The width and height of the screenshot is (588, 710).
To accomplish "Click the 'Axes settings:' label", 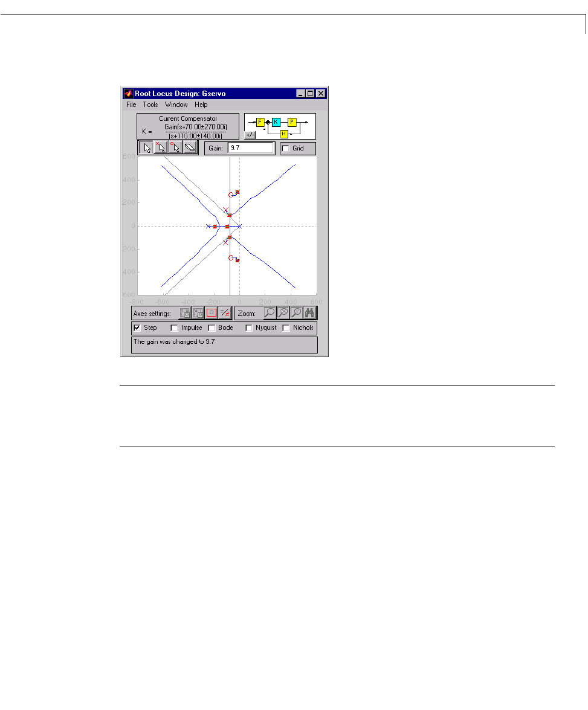I will (152, 314).
